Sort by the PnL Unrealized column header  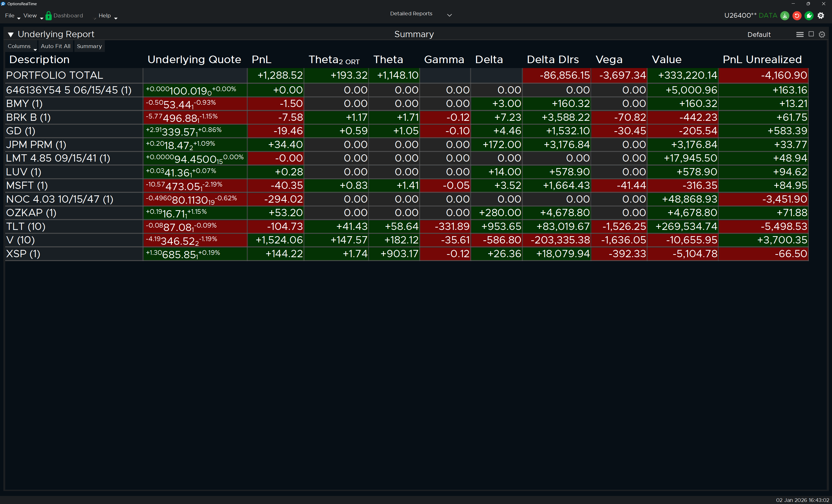[x=762, y=60]
